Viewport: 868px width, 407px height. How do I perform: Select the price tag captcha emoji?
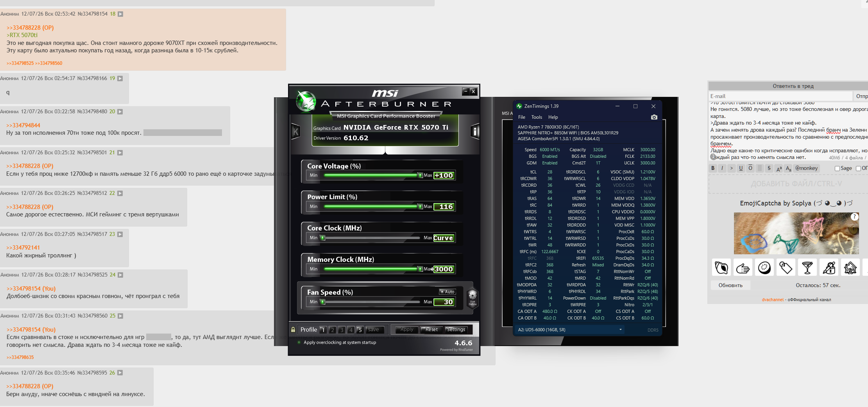(x=786, y=268)
